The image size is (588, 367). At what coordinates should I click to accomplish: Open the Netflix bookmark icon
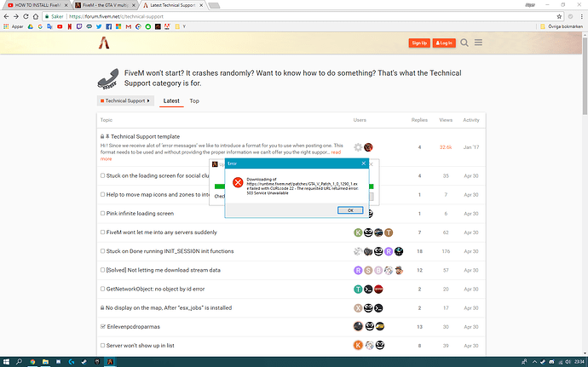70,26
